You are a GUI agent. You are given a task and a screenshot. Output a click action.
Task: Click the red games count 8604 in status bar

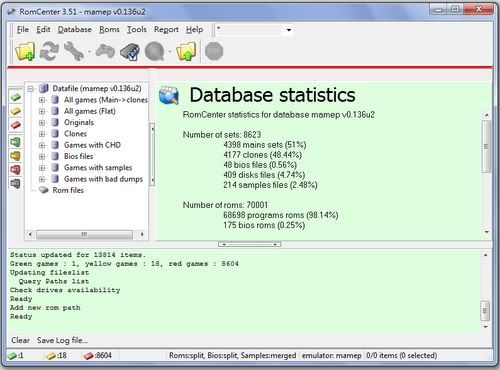point(97,356)
